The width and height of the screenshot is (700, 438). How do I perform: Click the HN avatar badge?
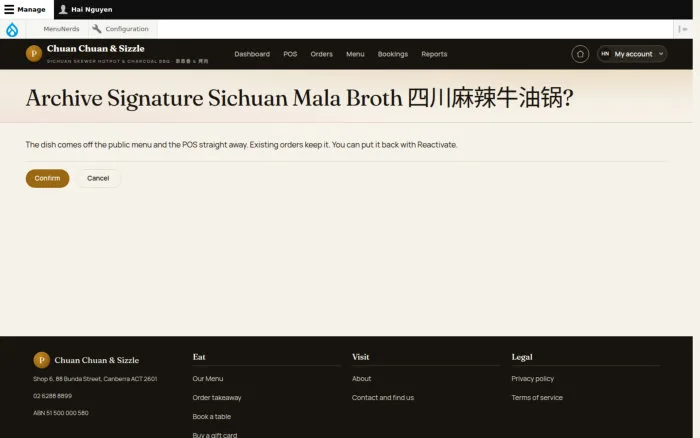pyautogui.click(x=605, y=54)
